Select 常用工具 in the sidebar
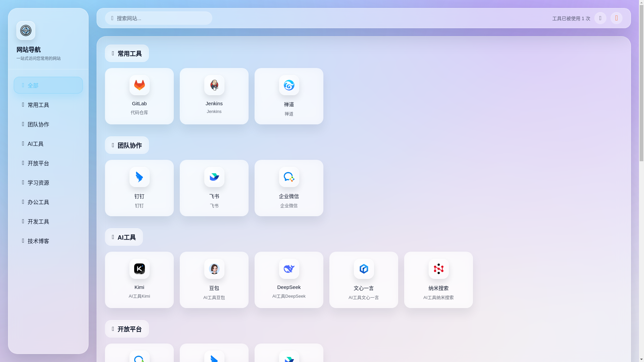 [x=48, y=105]
